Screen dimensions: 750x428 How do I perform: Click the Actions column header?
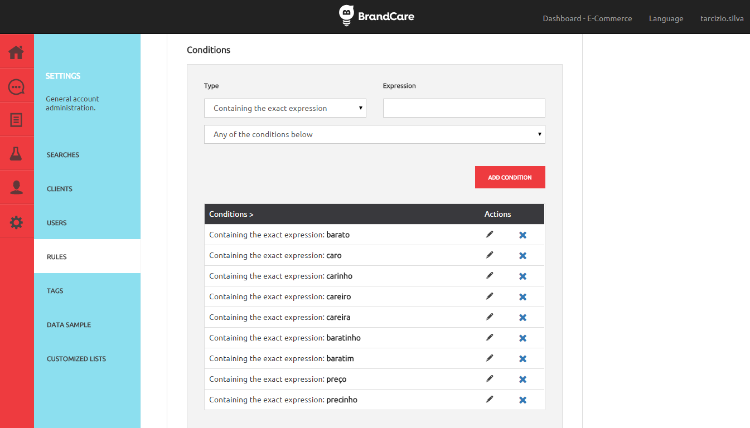pyautogui.click(x=497, y=214)
